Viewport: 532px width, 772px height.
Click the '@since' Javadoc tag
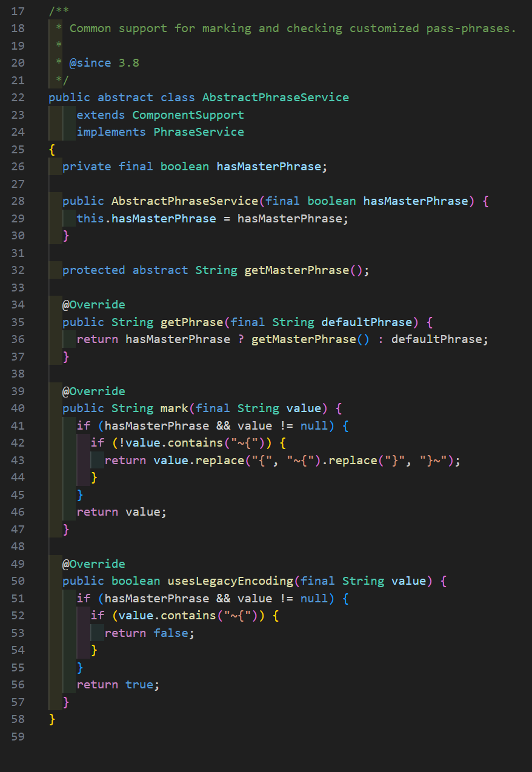(x=90, y=63)
